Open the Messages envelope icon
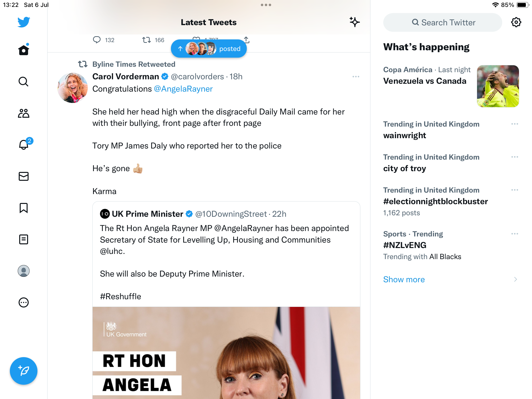 tap(24, 176)
